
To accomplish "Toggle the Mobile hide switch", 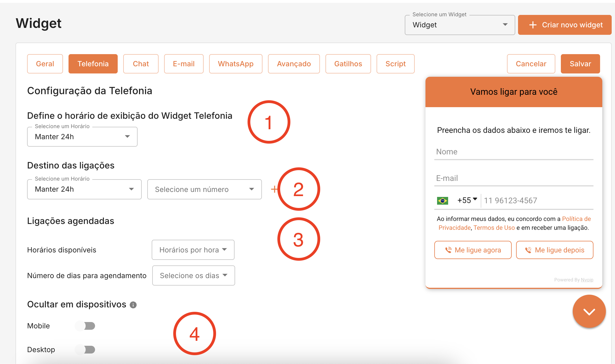I will (x=85, y=326).
